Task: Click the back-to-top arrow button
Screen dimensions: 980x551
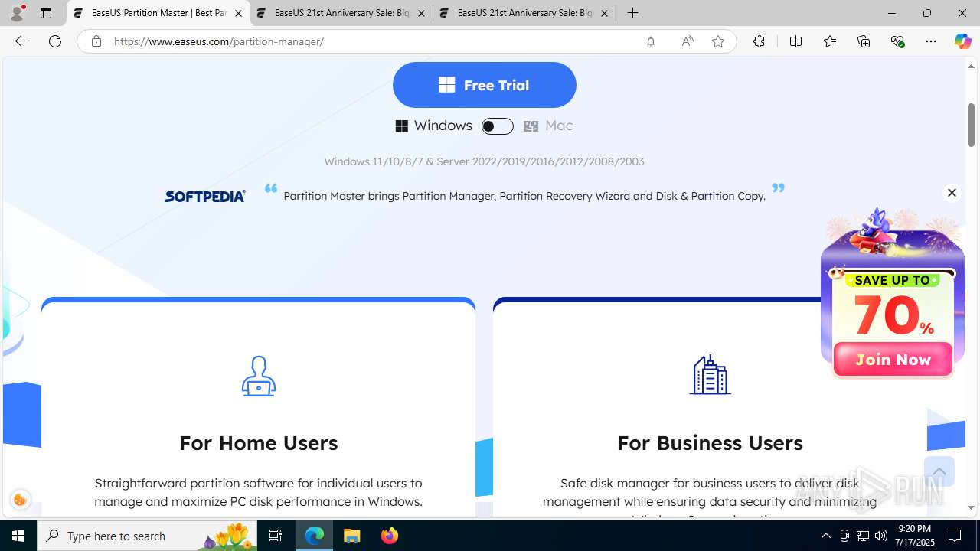Action: point(939,471)
